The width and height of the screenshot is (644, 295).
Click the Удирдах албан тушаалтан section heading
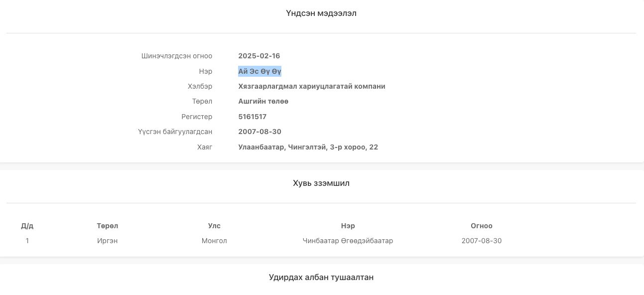pos(321,277)
